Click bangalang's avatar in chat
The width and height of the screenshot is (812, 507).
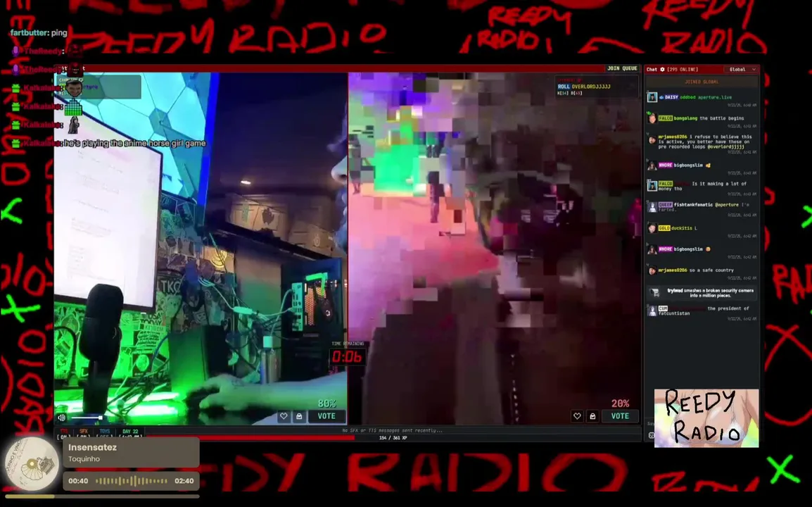point(652,119)
